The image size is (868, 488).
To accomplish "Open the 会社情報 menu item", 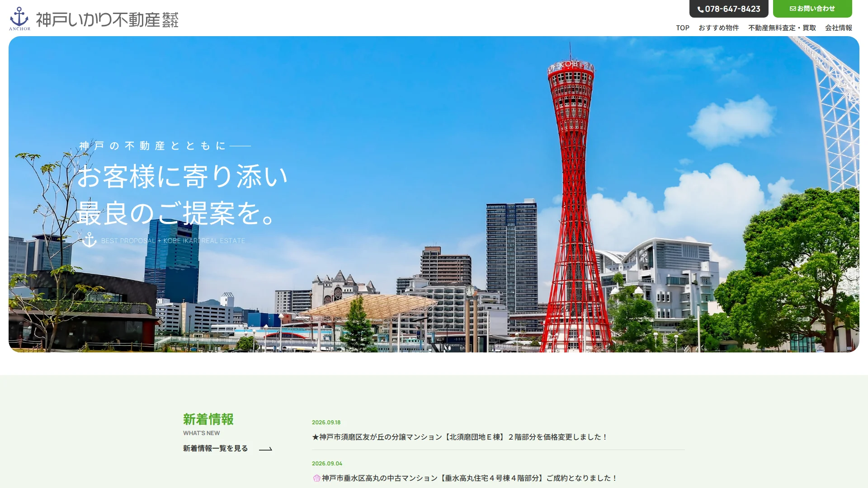I will (839, 28).
